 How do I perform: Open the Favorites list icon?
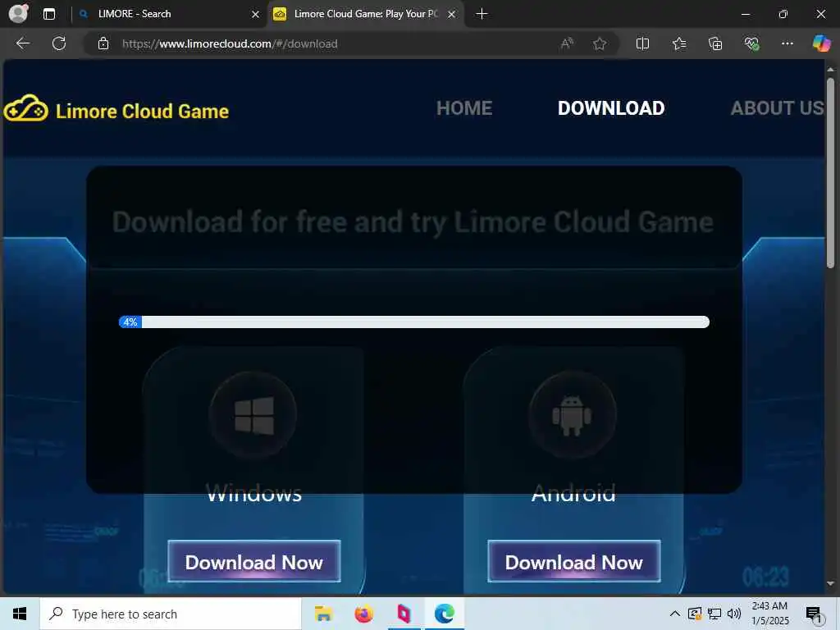[x=678, y=43]
